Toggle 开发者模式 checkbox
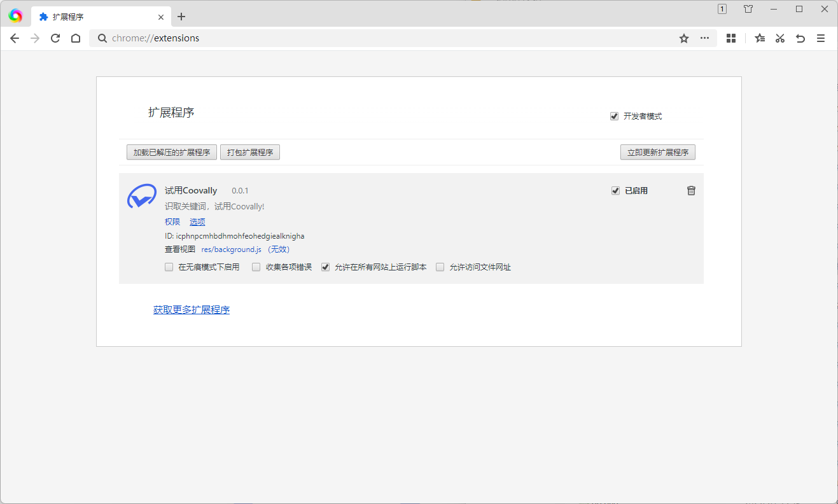838x504 pixels. click(x=614, y=116)
